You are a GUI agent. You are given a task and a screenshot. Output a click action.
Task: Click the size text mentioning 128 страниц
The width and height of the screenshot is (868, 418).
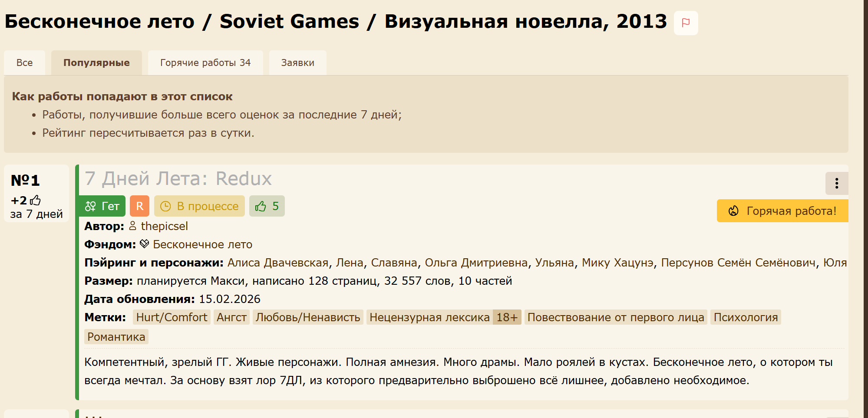(x=324, y=281)
